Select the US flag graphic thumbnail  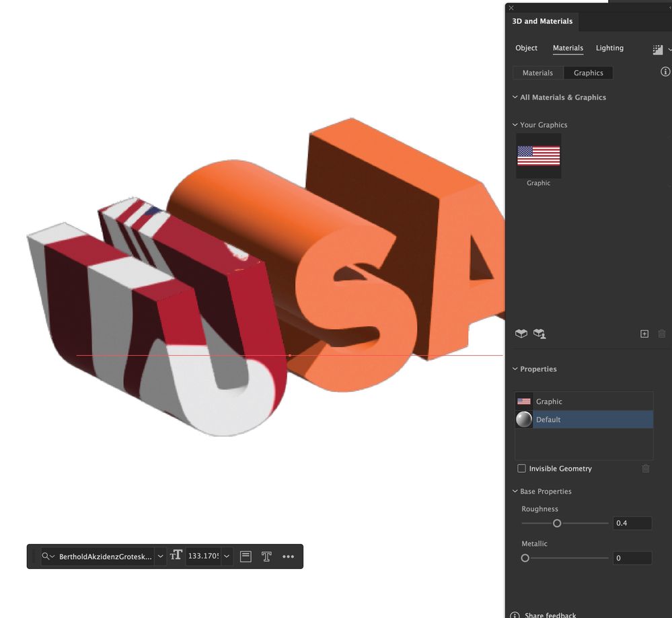[x=538, y=155]
